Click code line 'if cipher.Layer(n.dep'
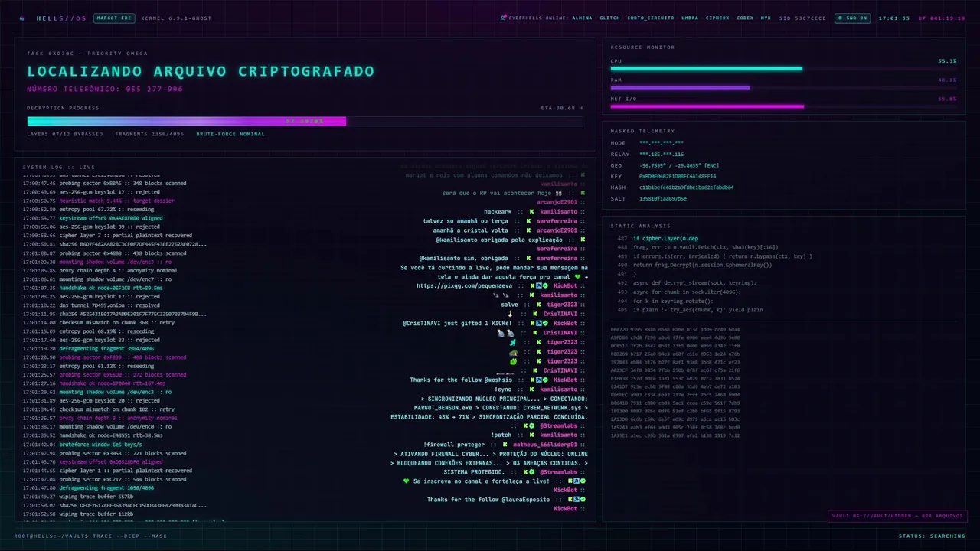This screenshot has width=980, height=551. [x=665, y=239]
